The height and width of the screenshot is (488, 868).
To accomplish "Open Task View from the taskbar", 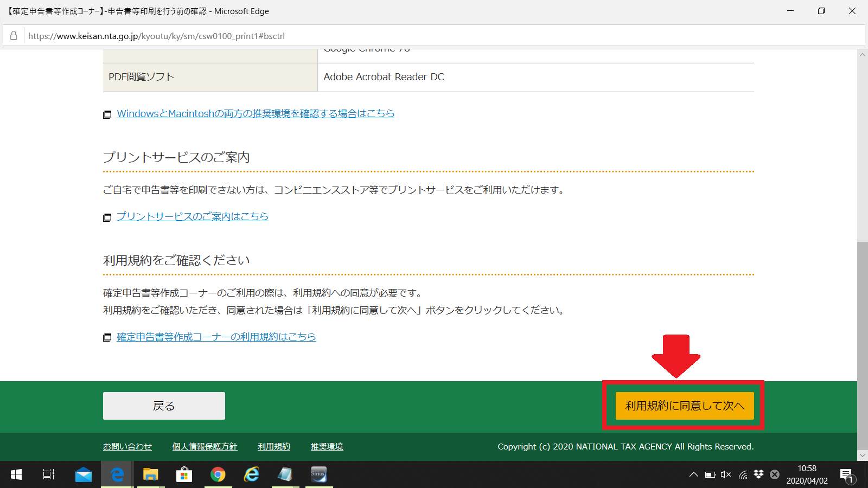I will 48,474.
